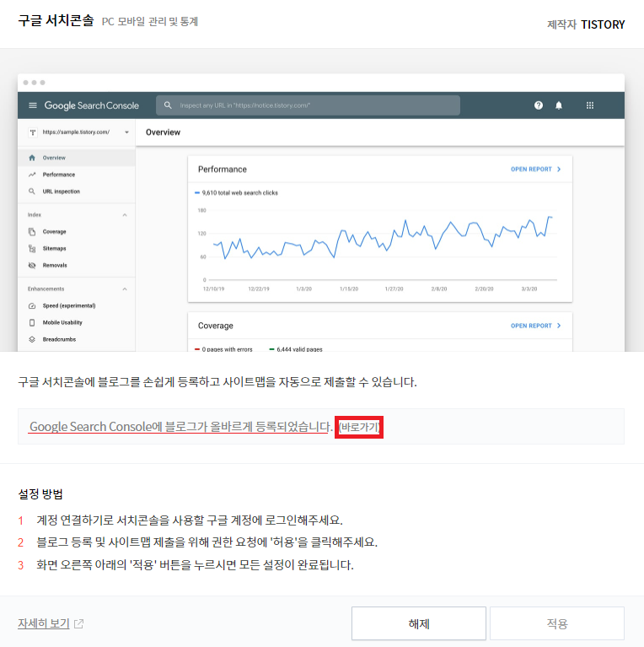Click the Google Search Console logo text

click(92, 105)
